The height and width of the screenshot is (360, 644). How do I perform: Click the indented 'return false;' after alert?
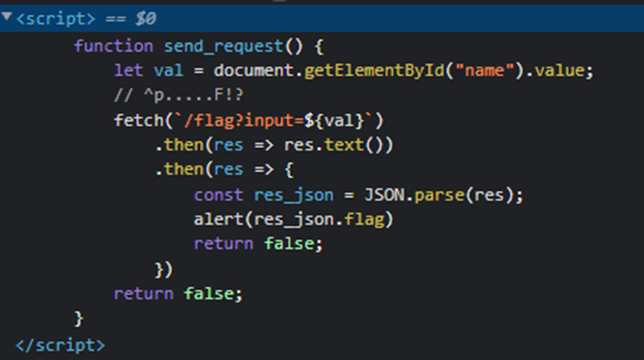(x=258, y=244)
